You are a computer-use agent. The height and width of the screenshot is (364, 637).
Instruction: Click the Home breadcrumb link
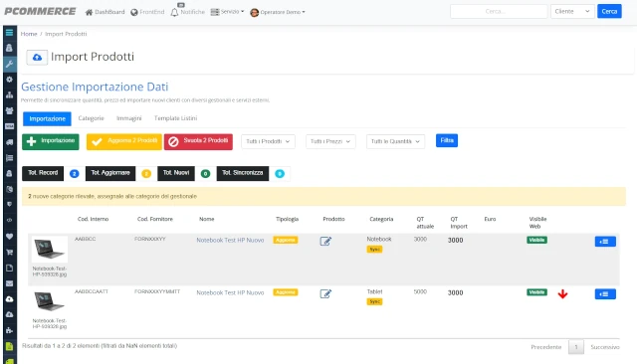pyautogui.click(x=29, y=34)
